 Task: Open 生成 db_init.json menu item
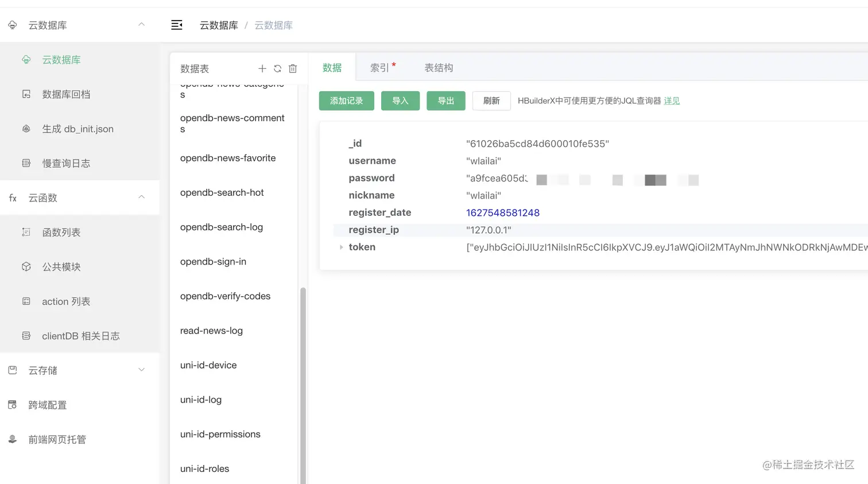coord(80,129)
